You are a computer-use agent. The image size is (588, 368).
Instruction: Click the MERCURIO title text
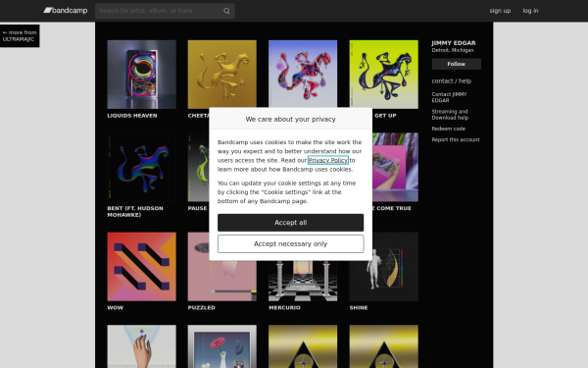pos(284,307)
